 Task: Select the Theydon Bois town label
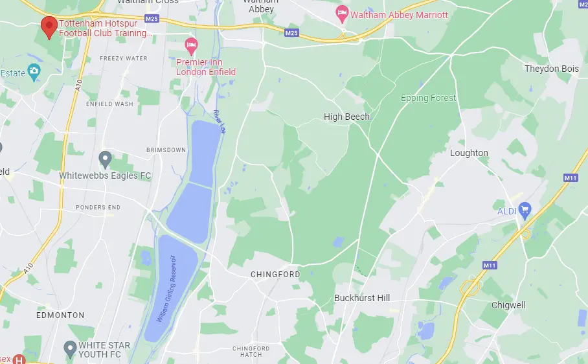[552, 69]
